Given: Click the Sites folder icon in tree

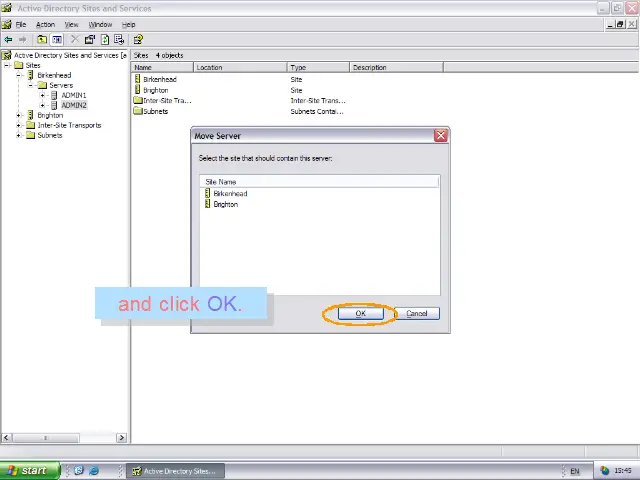Looking at the screenshot, I should [x=19, y=65].
